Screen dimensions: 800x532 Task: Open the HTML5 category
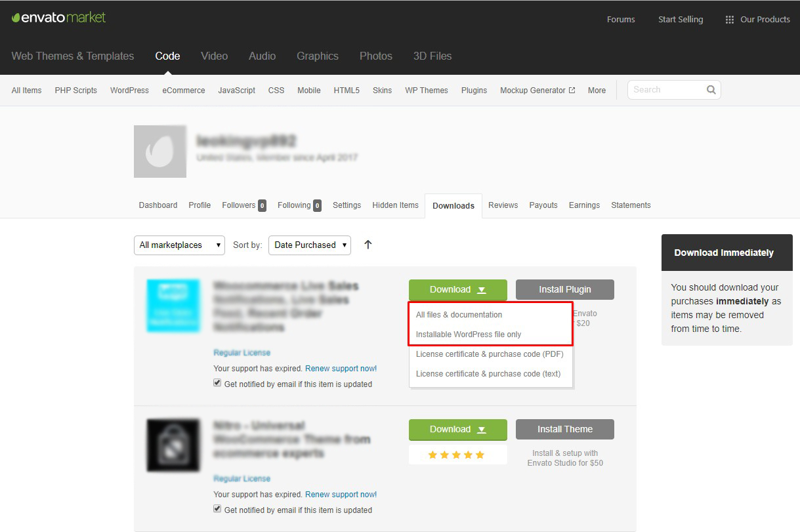[x=347, y=91]
